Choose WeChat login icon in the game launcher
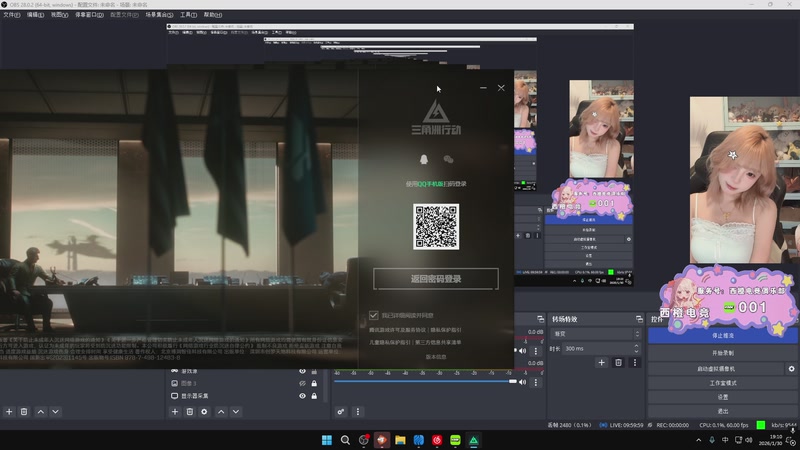The image size is (800, 450). click(x=448, y=160)
